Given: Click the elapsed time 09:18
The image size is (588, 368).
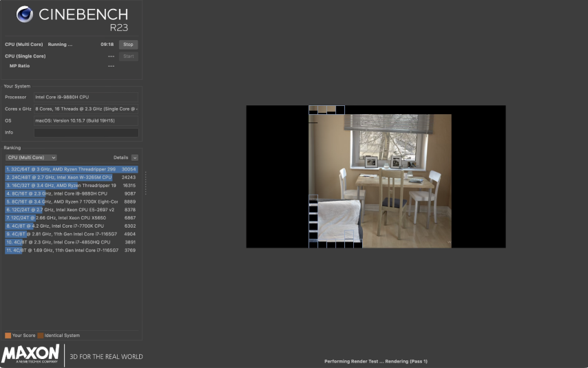Looking at the screenshot, I should 107,45.
